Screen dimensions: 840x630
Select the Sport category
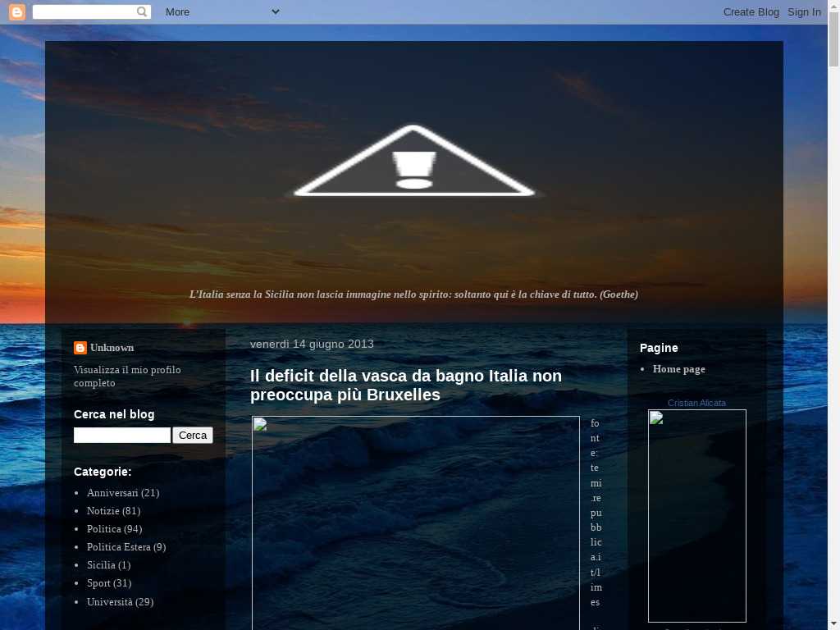[98, 583]
